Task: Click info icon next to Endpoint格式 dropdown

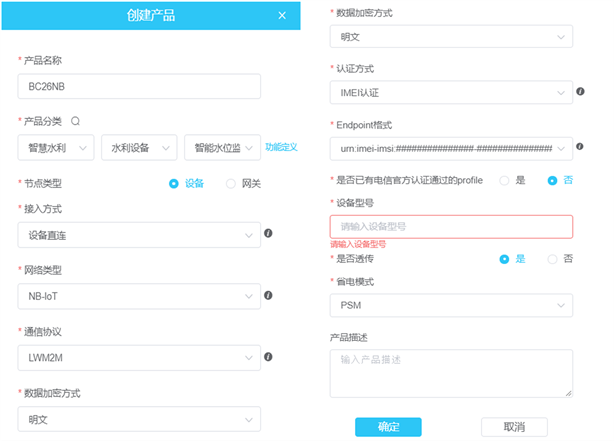Action: coord(581,148)
